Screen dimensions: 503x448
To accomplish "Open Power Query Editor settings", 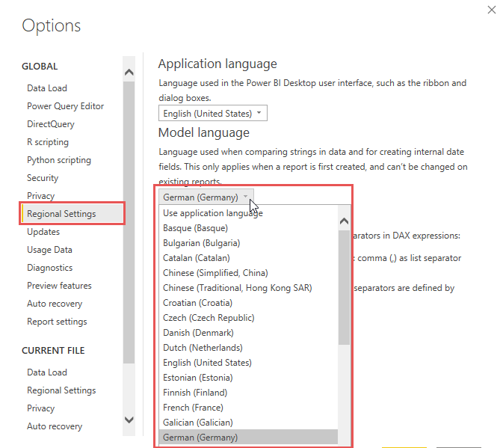I will [66, 106].
